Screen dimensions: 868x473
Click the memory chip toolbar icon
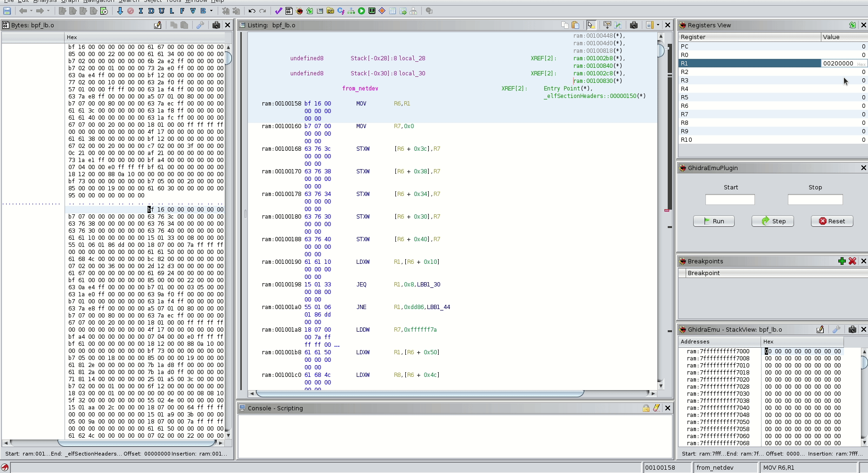click(x=372, y=11)
